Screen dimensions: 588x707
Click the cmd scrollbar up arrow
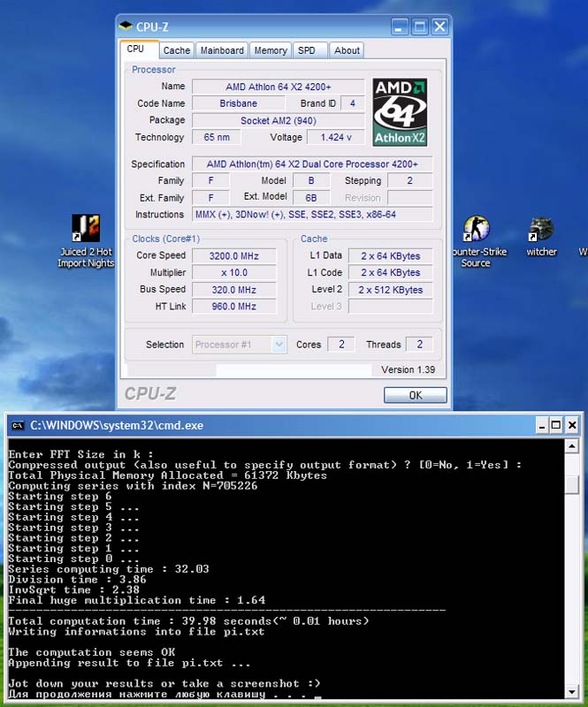(572, 446)
